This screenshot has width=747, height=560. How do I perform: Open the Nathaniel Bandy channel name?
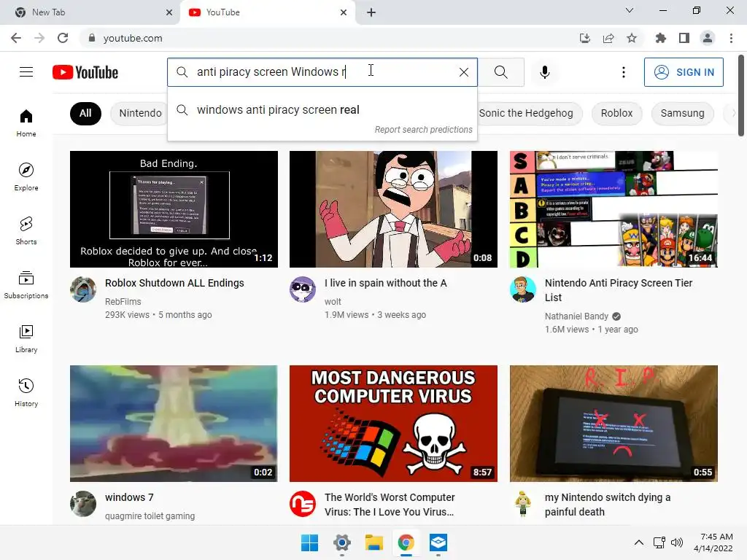click(576, 316)
